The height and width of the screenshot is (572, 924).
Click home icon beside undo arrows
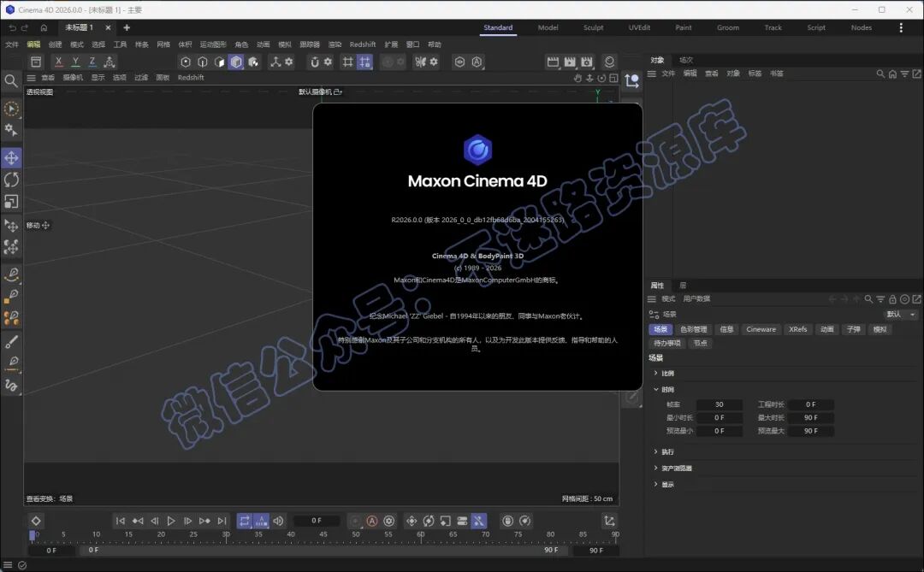coord(44,27)
